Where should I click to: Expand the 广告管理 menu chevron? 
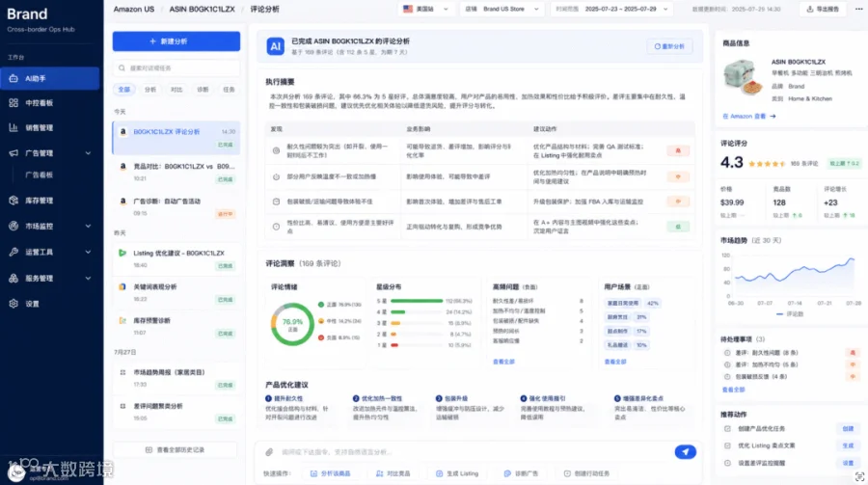[88, 153]
